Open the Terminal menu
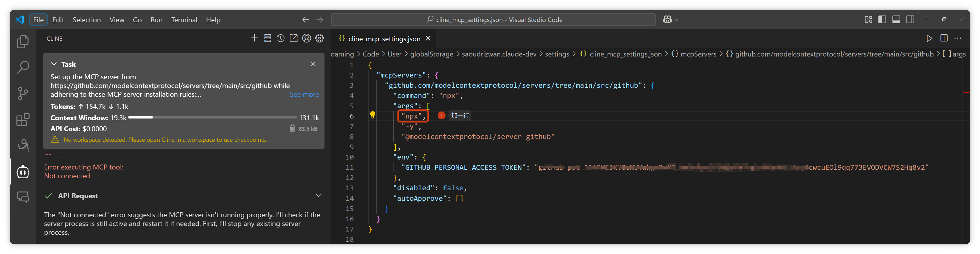This screenshot has width=980, height=254. (x=184, y=20)
